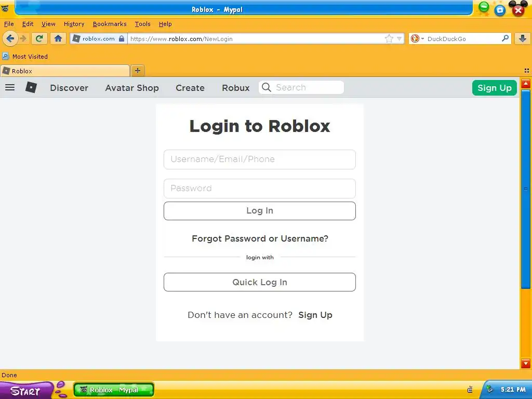
Task: Open the DuckDuckGo search engine selector
Action: click(417, 38)
